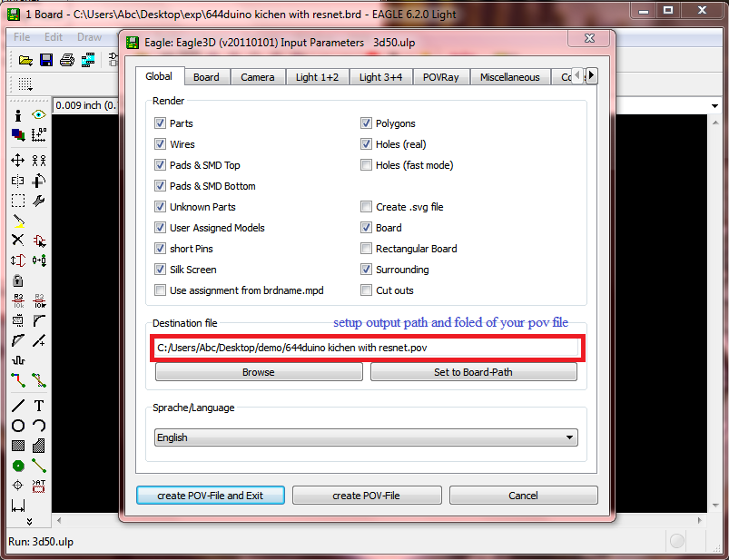
Task: Select the Arc tool
Action: (39, 426)
